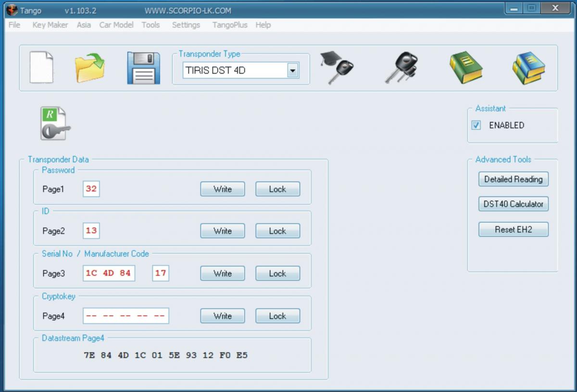This screenshot has width=577, height=392.
Task: Open the Asia menu
Action: coord(84,25)
